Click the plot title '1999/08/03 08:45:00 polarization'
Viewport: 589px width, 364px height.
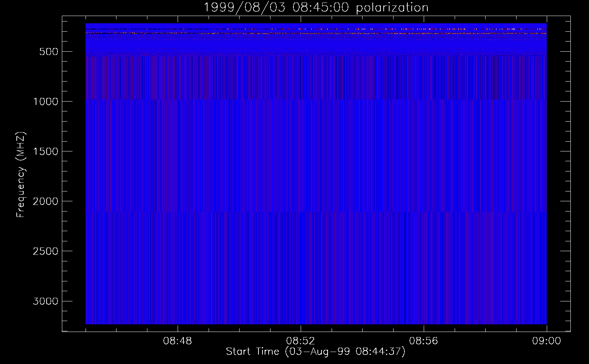coord(316,8)
